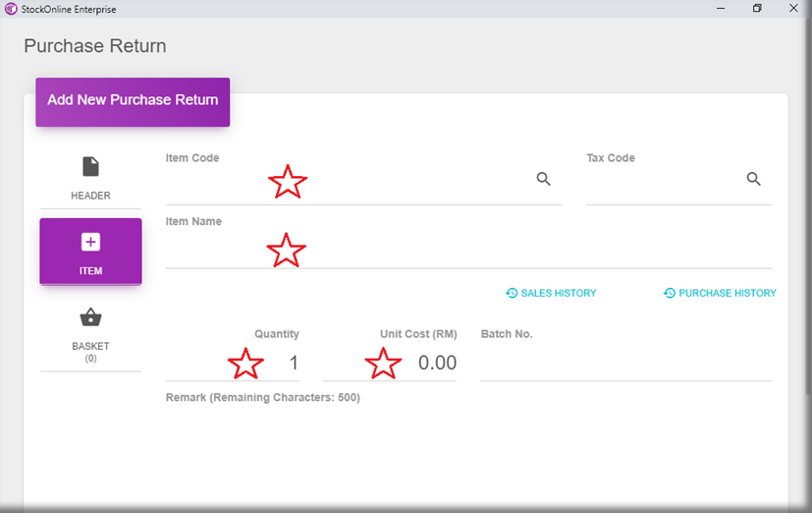The height and width of the screenshot is (513, 812).
Task: Click the Item Code search magnifier icon
Action: point(543,179)
